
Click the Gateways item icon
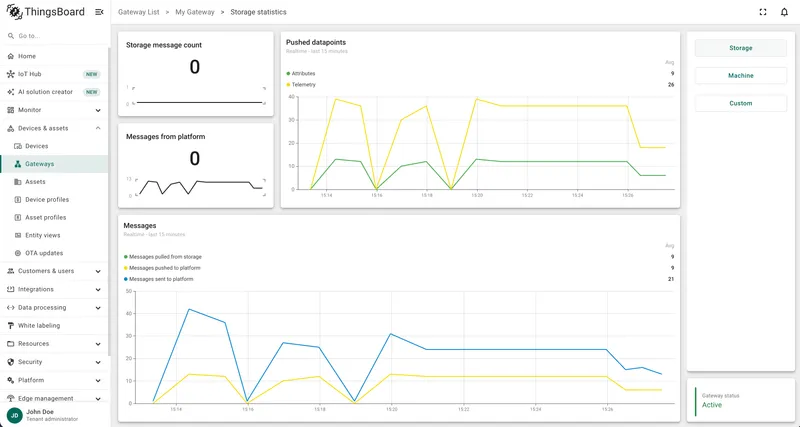(x=18, y=164)
